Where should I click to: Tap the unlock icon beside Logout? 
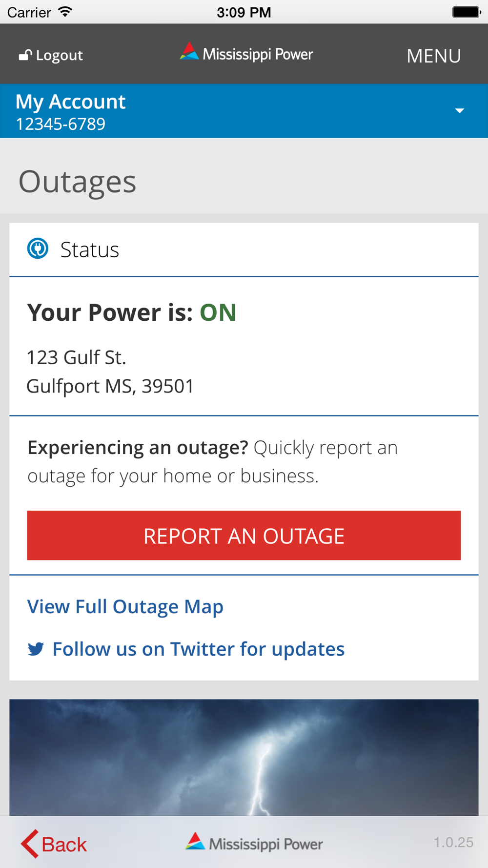[25, 55]
